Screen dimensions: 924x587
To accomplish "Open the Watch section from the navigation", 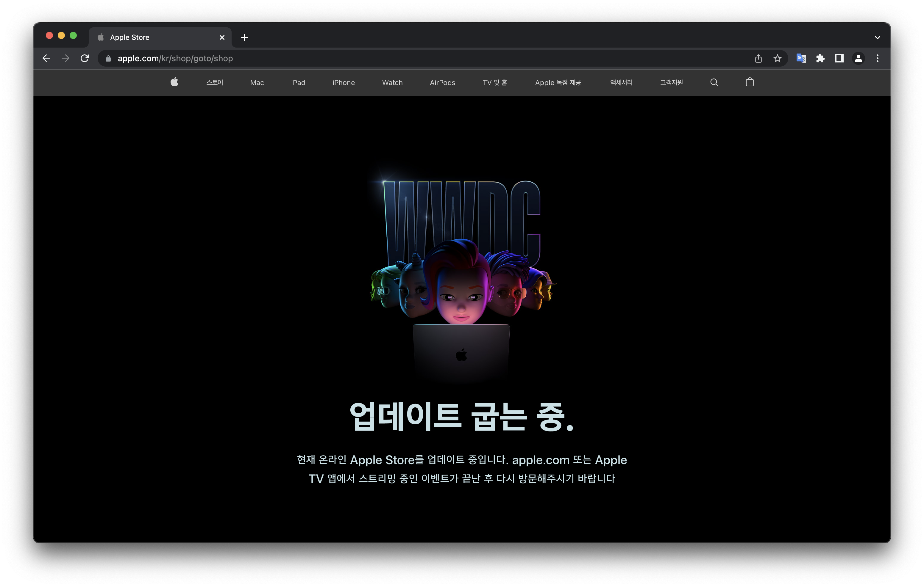I will click(x=392, y=82).
